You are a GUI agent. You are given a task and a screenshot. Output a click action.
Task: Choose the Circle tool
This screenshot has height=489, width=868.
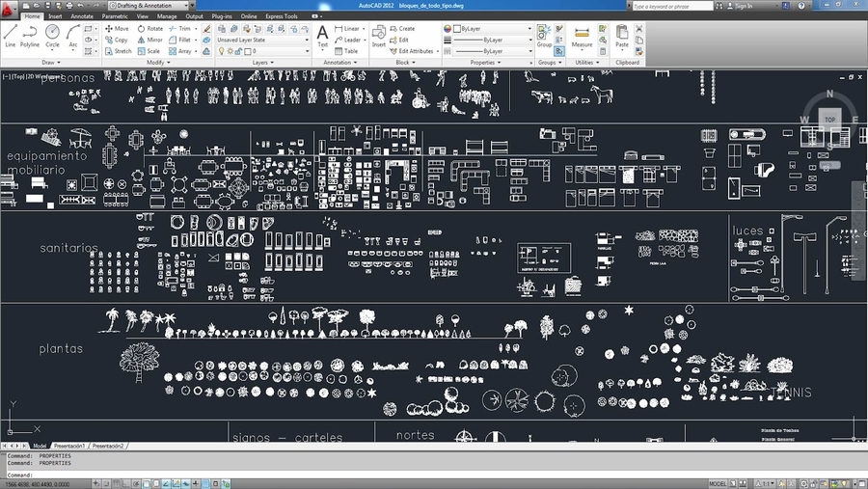(52, 37)
